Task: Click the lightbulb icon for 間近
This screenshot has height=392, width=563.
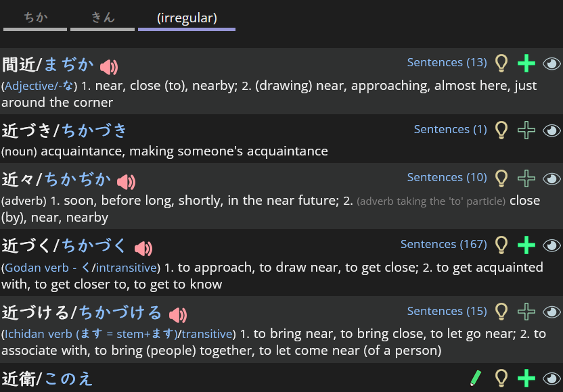Action: coord(501,63)
